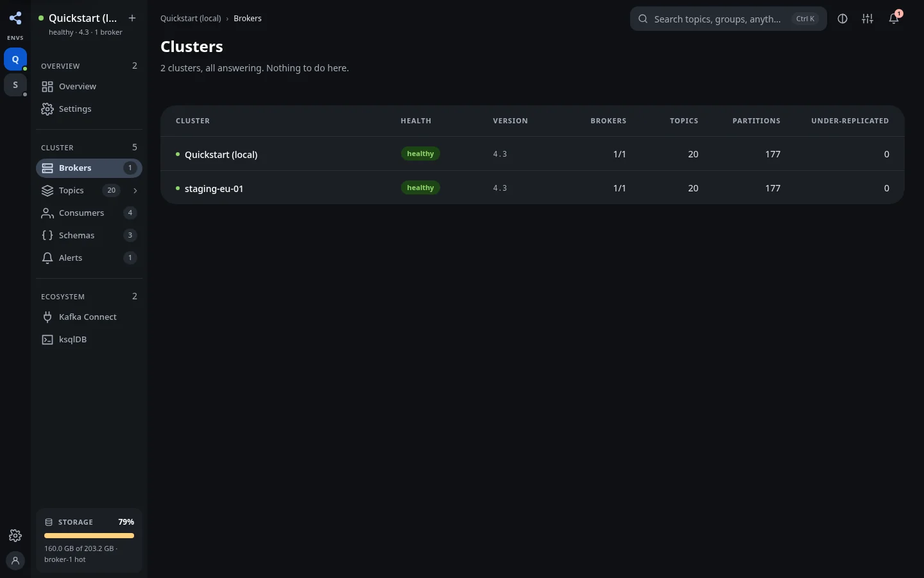Click healthy badge for Quickstart (local)
This screenshot has height=578, width=924.
(x=420, y=153)
